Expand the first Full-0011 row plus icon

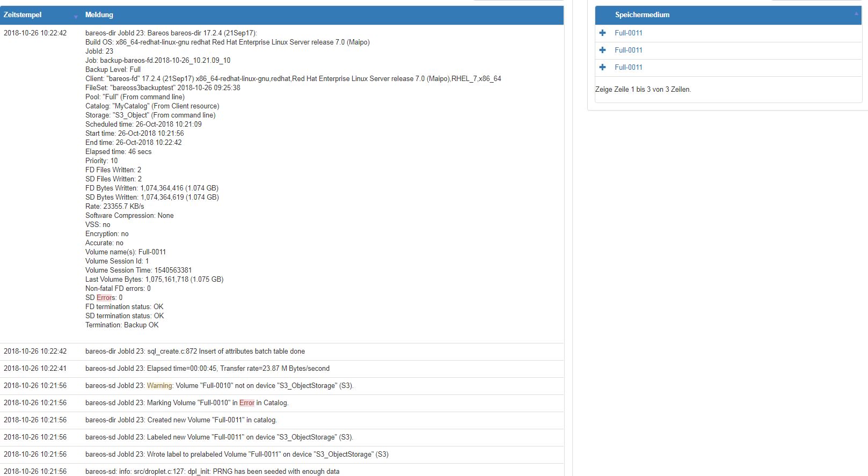click(x=602, y=33)
